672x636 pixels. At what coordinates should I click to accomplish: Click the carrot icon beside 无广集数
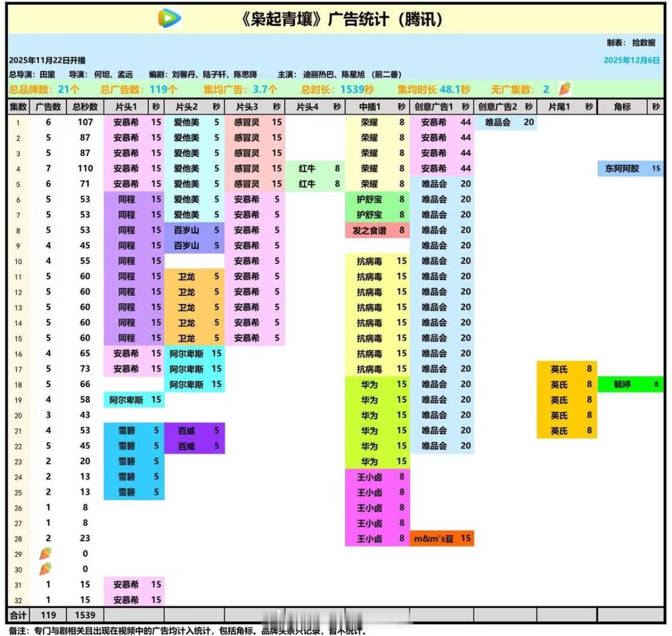coord(565,89)
